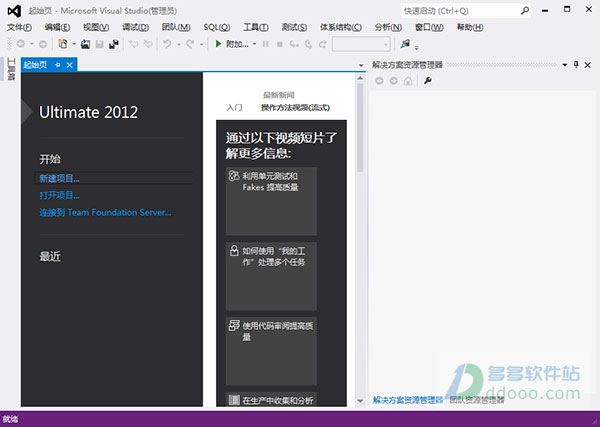Open the toolbar overflow options arrow

click(x=416, y=47)
